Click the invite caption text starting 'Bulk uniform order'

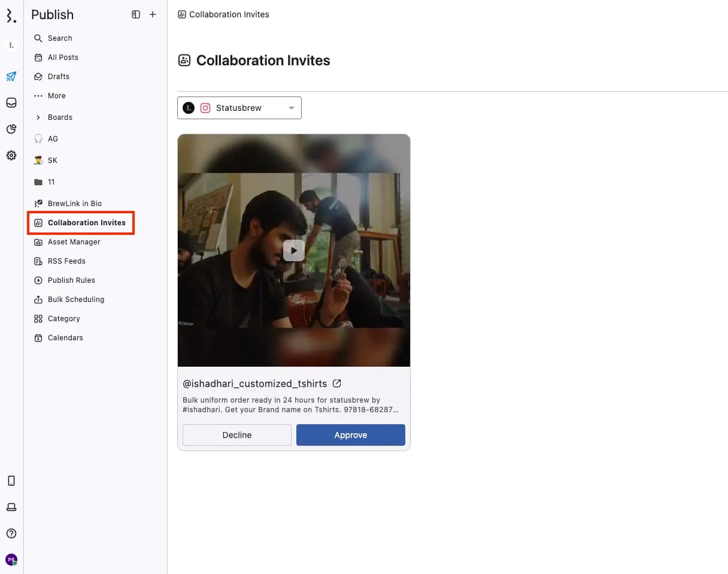tap(291, 405)
